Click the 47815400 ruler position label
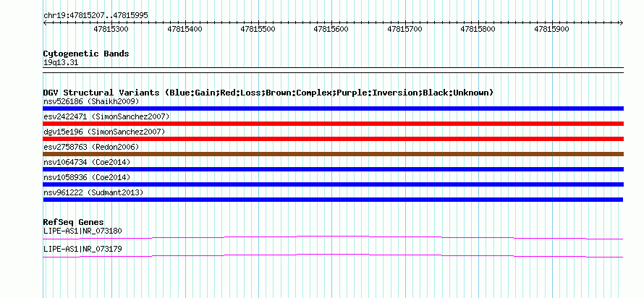The width and height of the screenshot is (644, 298). pyautogui.click(x=185, y=29)
